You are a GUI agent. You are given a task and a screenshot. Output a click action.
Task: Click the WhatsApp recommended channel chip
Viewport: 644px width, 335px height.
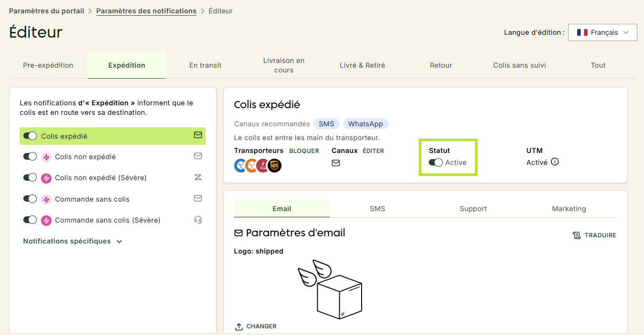point(365,124)
